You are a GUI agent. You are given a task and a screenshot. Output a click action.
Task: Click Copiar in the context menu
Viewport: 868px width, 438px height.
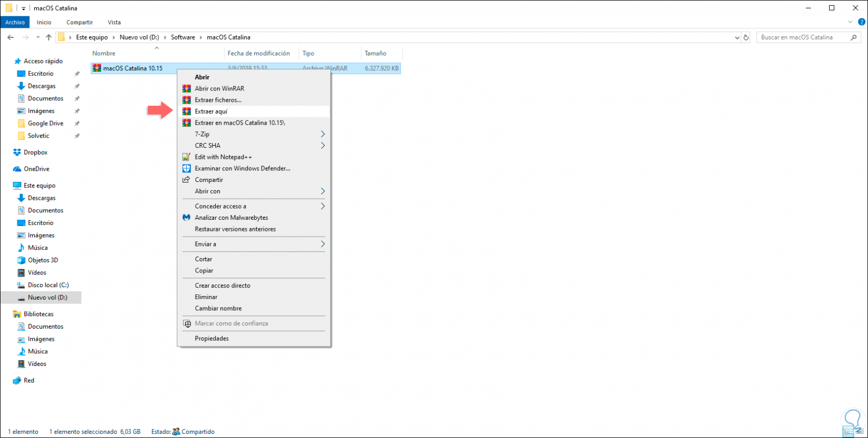point(254,271)
